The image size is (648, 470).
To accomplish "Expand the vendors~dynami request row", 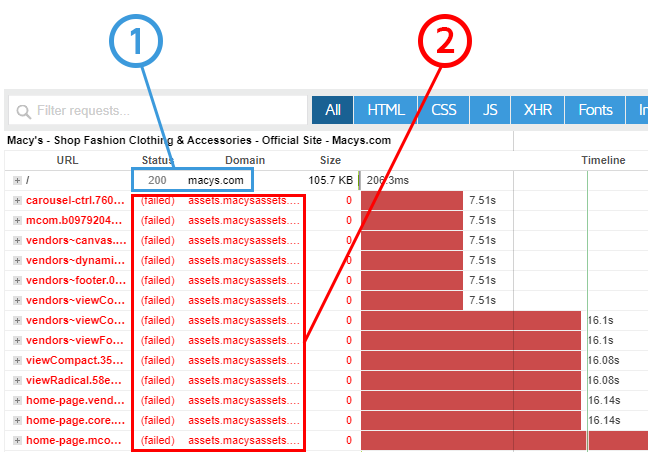I will click(17, 260).
